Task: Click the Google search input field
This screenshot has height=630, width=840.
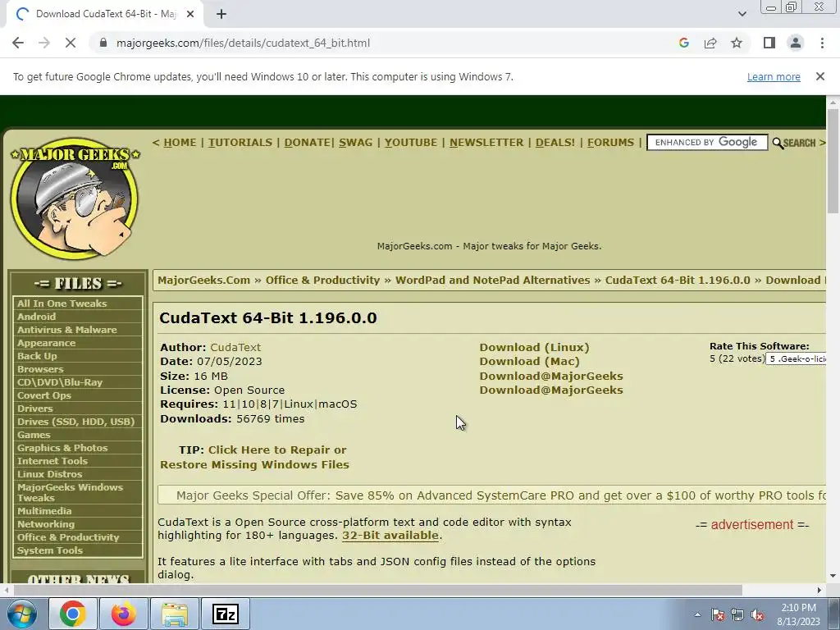Action: coord(707,143)
